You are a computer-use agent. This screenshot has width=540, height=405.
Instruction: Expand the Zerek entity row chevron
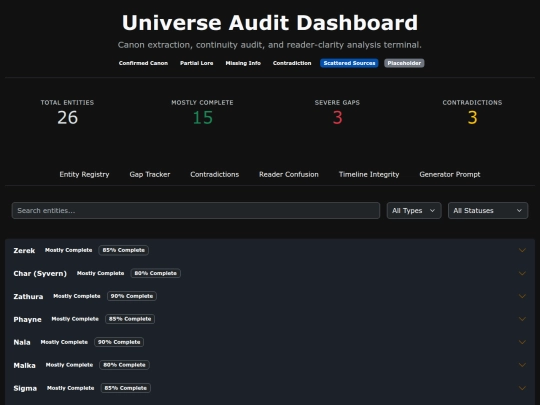click(x=522, y=250)
